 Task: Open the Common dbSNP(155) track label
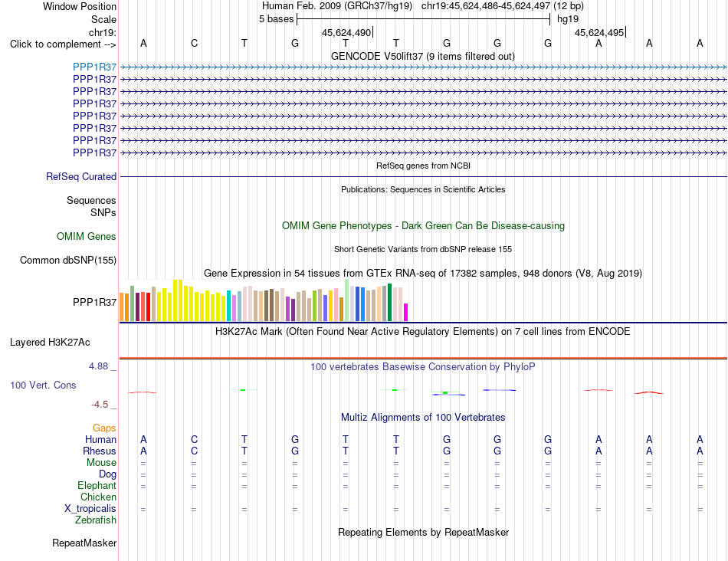68,260
